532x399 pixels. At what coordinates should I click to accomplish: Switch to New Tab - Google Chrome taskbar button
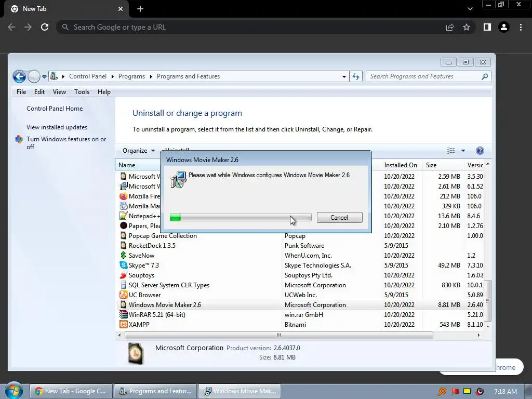[x=71, y=391]
